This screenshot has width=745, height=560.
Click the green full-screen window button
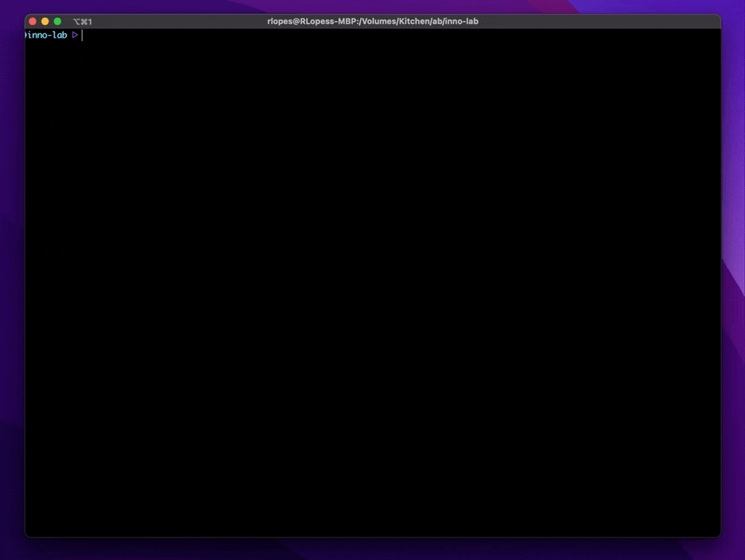tap(57, 22)
